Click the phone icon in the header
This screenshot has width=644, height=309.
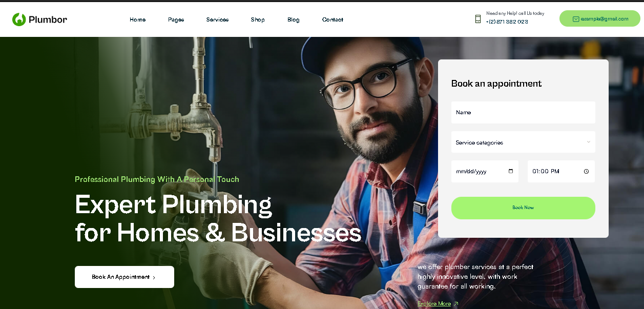pyautogui.click(x=477, y=19)
